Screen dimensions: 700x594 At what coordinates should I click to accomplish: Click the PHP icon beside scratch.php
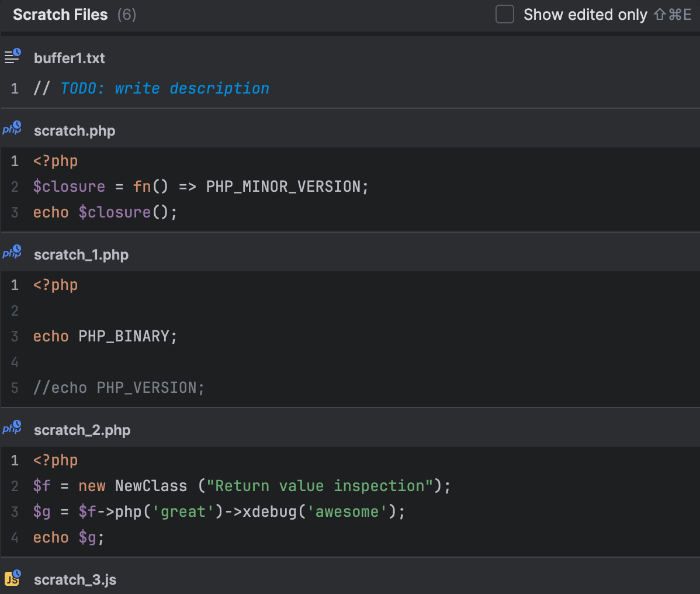point(12,129)
